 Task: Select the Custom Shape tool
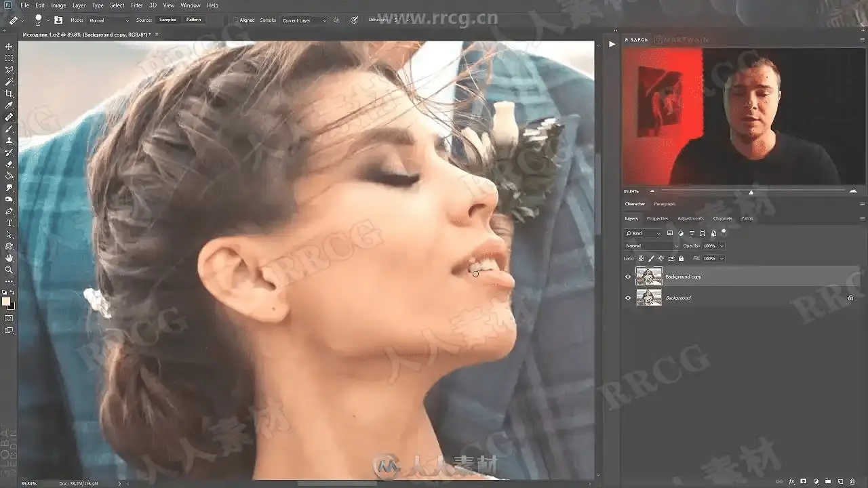pos(9,246)
